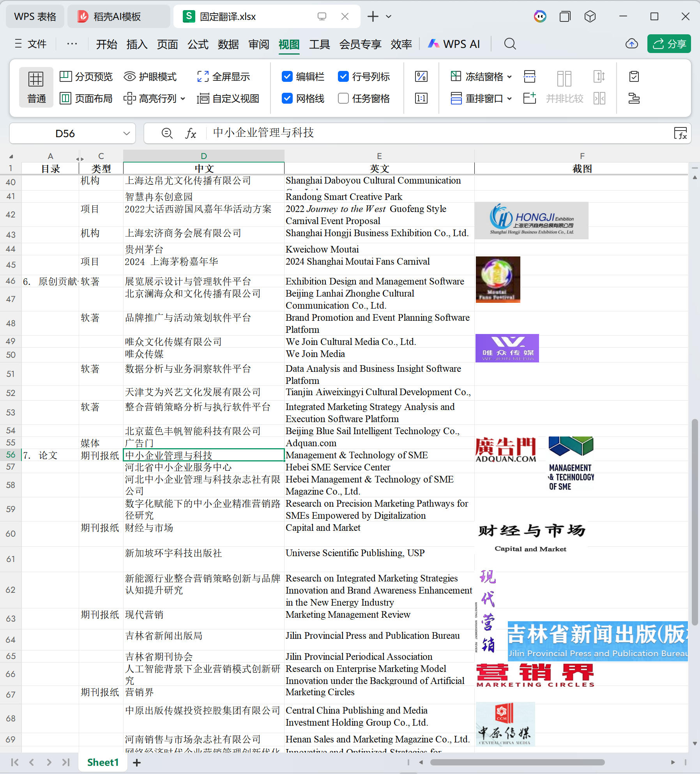Viewport: 700px width, 774px height.
Task: Click the colorful avatar face icon
Action: pyautogui.click(x=540, y=16)
